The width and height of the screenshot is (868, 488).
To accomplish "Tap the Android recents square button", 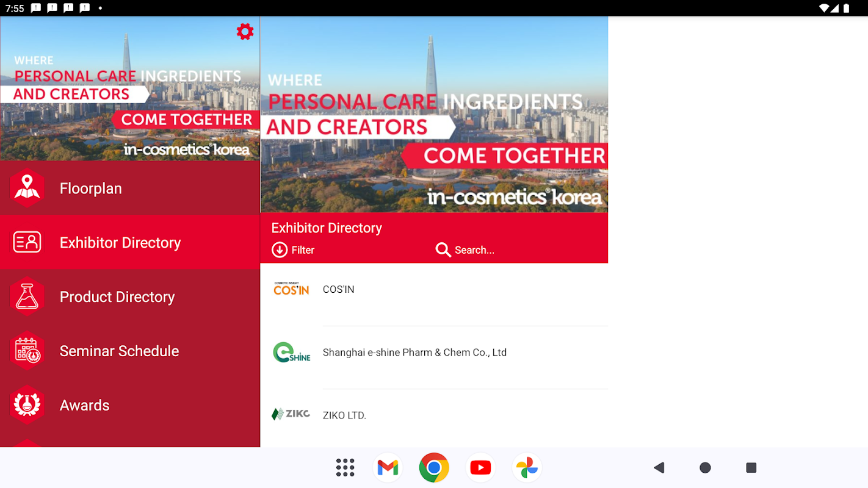I will coord(751,467).
